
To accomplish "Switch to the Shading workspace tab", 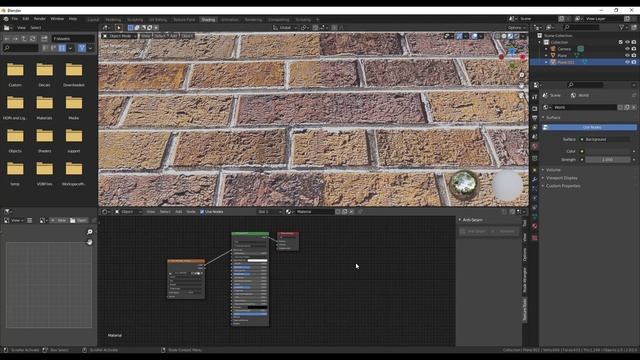I will pyautogui.click(x=208, y=20).
